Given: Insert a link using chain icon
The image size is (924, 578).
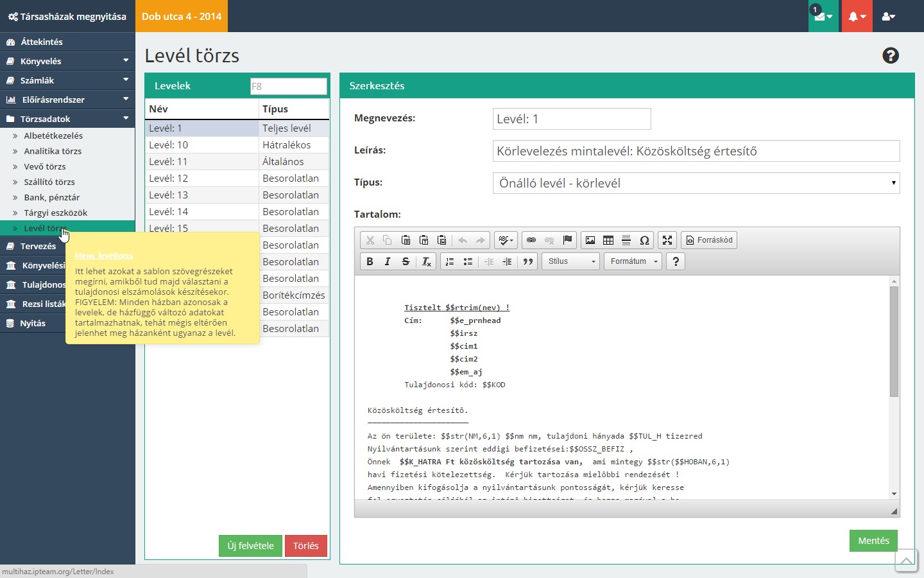Looking at the screenshot, I should 531,240.
